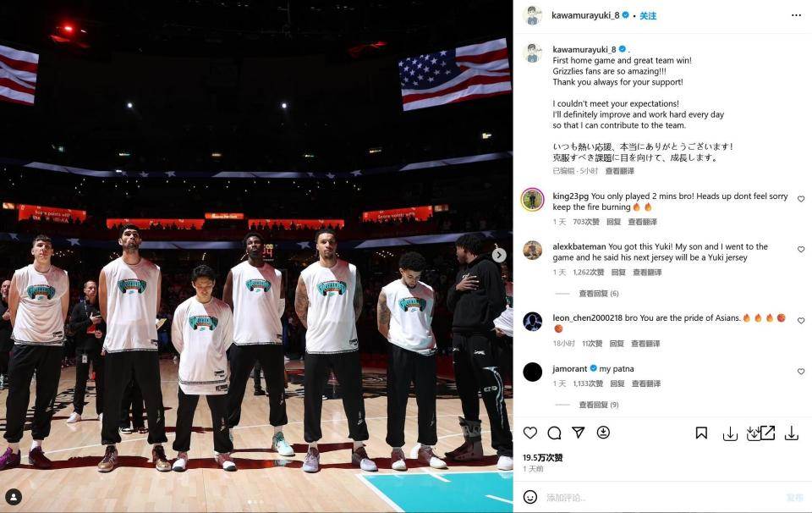Screen dimensions: 812x513
Task: Click the add comment input field
Action: click(x=663, y=498)
